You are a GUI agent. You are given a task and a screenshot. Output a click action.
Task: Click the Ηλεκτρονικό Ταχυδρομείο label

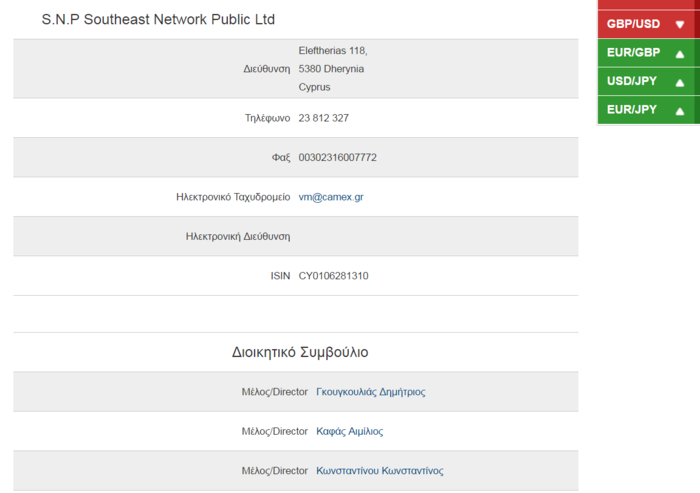[233, 197]
